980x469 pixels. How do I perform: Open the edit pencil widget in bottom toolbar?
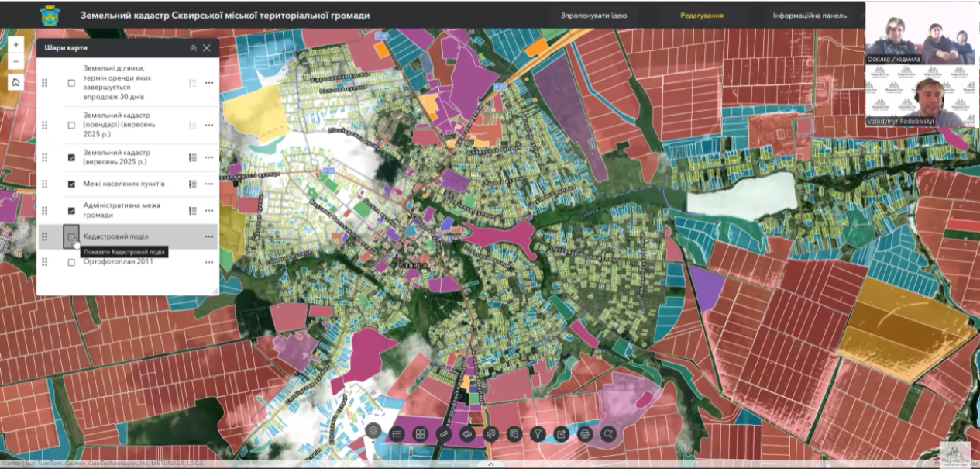pyautogui.click(x=561, y=434)
